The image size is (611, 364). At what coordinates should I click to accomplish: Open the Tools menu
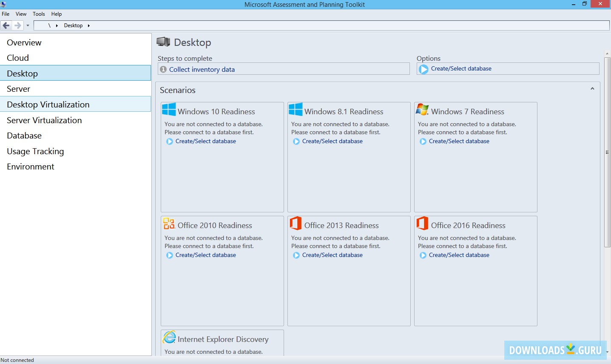tap(39, 14)
